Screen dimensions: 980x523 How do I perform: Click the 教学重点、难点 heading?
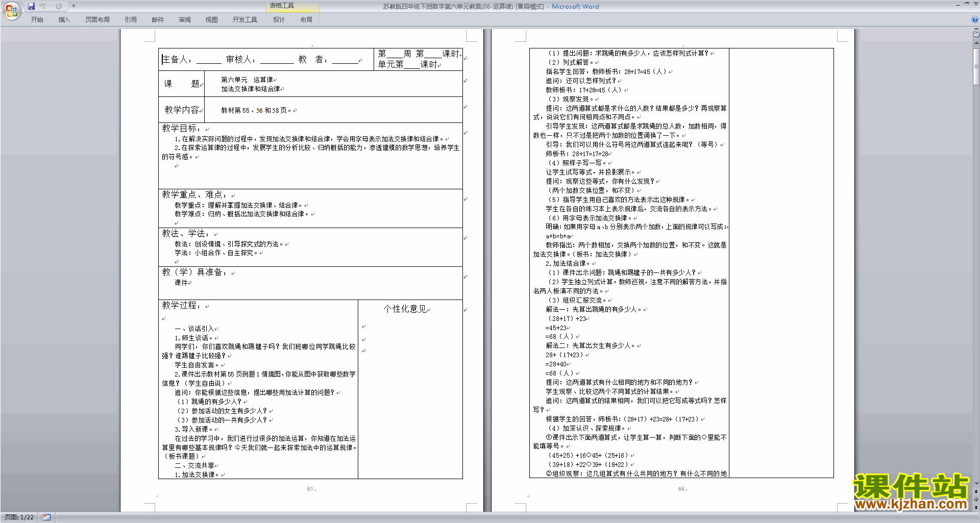[x=194, y=194]
